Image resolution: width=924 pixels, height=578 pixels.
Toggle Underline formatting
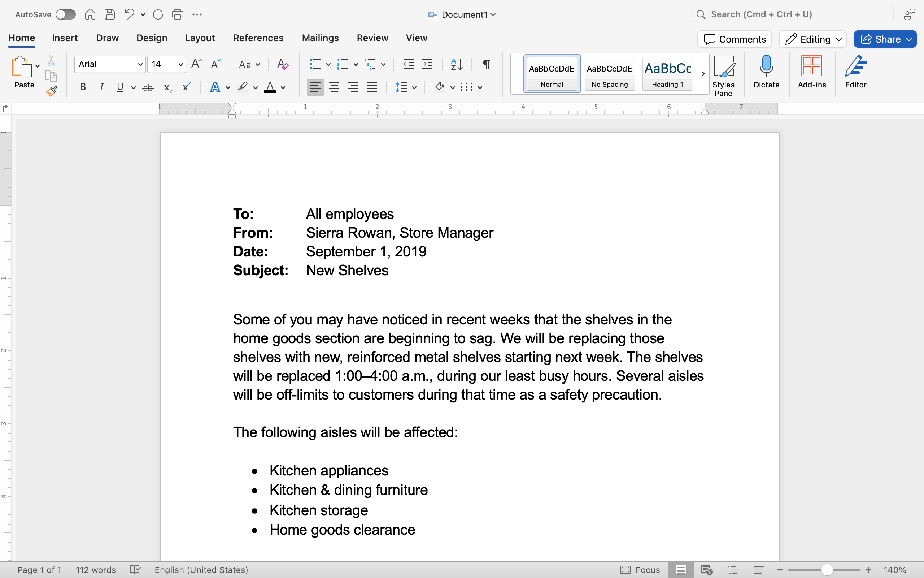click(x=120, y=87)
